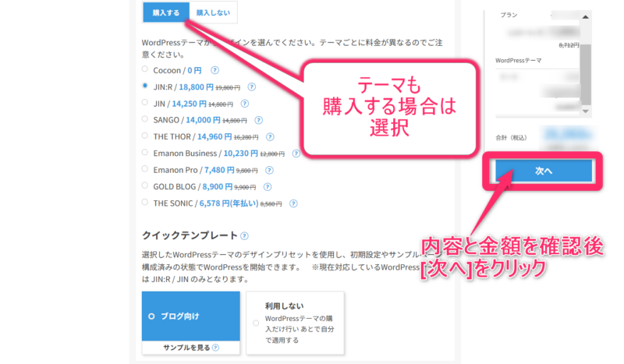Open help icon next to Cocoon
Image resolution: width=624 pixels, height=364 pixels.
[x=215, y=70]
